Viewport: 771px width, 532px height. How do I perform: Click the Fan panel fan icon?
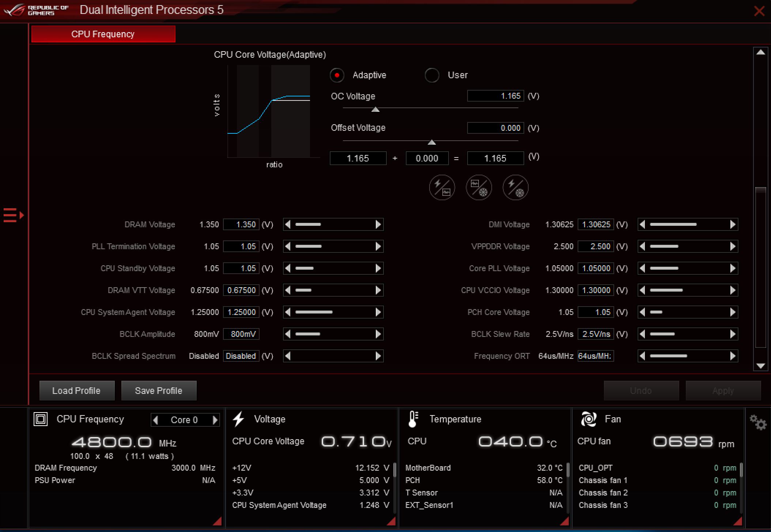[x=589, y=419]
